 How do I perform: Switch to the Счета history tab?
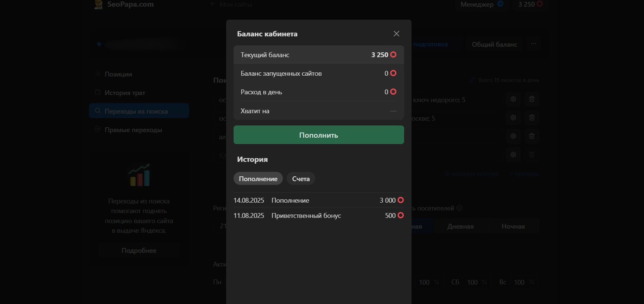pyautogui.click(x=301, y=179)
